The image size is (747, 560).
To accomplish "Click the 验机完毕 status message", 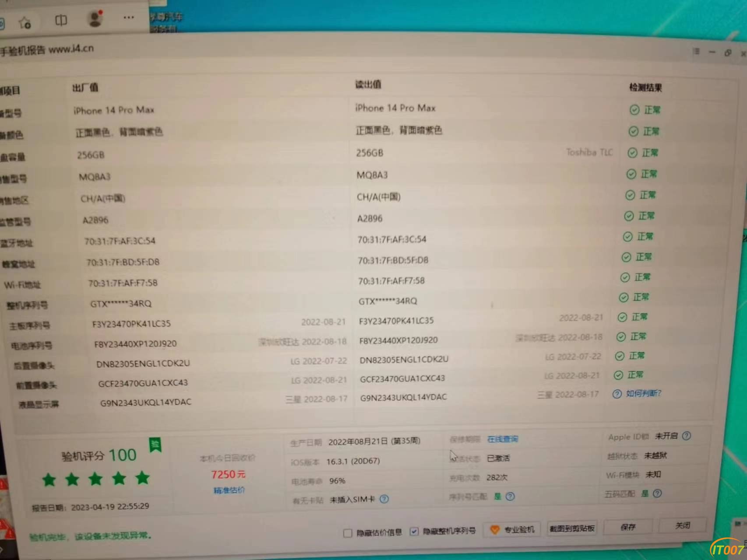I will 90,536.
